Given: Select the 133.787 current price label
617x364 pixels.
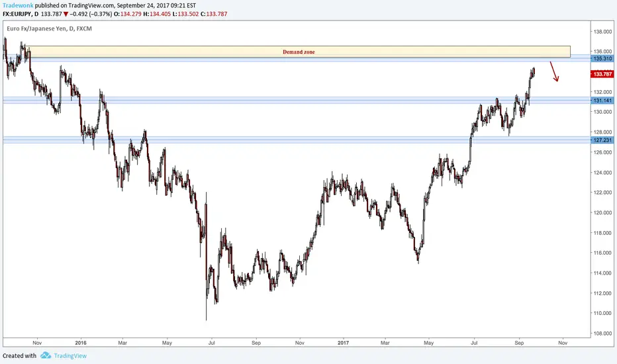Looking at the screenshot, I should point(602,74).
